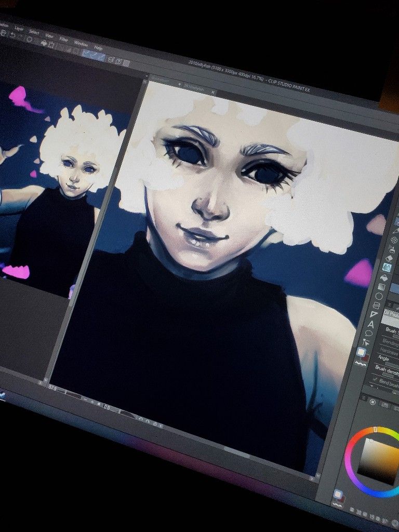Open the Window menu
This screenshot has height=532, width=399.
(81, 44)
